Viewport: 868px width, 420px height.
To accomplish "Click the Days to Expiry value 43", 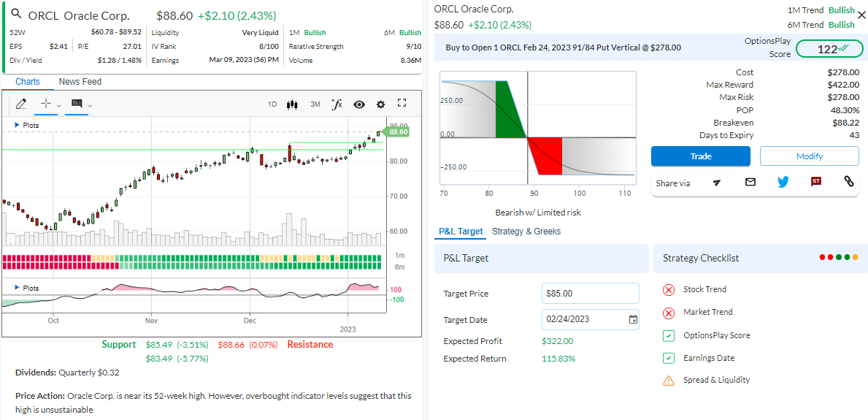I will 854,135.
